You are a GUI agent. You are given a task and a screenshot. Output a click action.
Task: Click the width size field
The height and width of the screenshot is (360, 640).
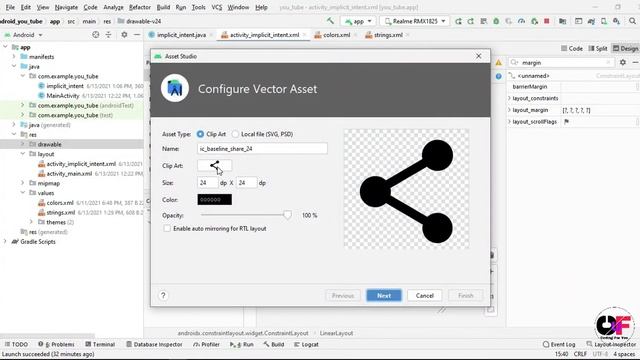click(207, 182)
